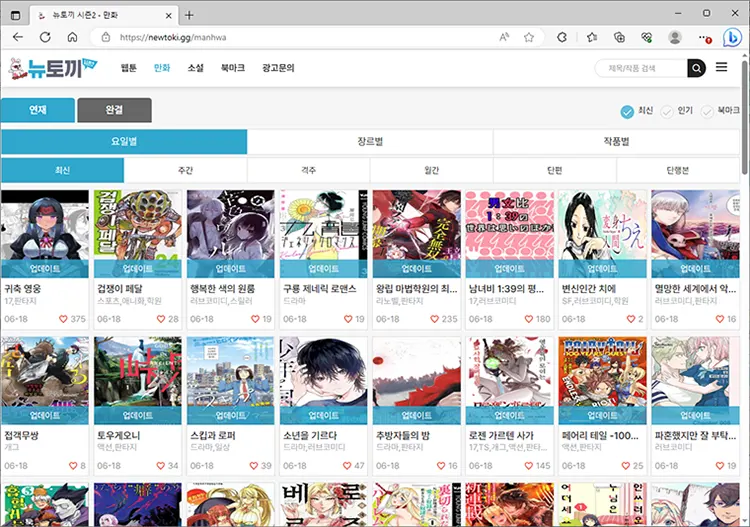Open the Bing sidebar icon

(x=732, y=37)
